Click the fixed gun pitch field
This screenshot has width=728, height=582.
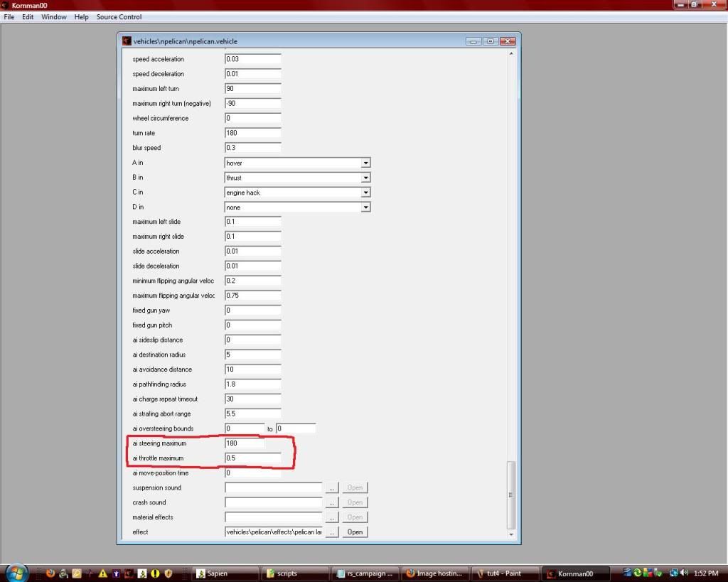pos(253,325)
